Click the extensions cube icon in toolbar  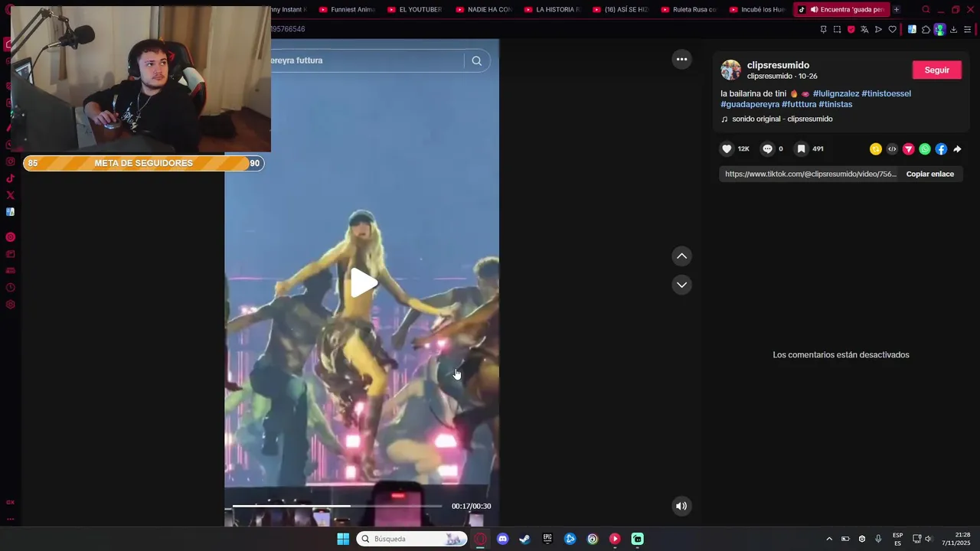926,29
